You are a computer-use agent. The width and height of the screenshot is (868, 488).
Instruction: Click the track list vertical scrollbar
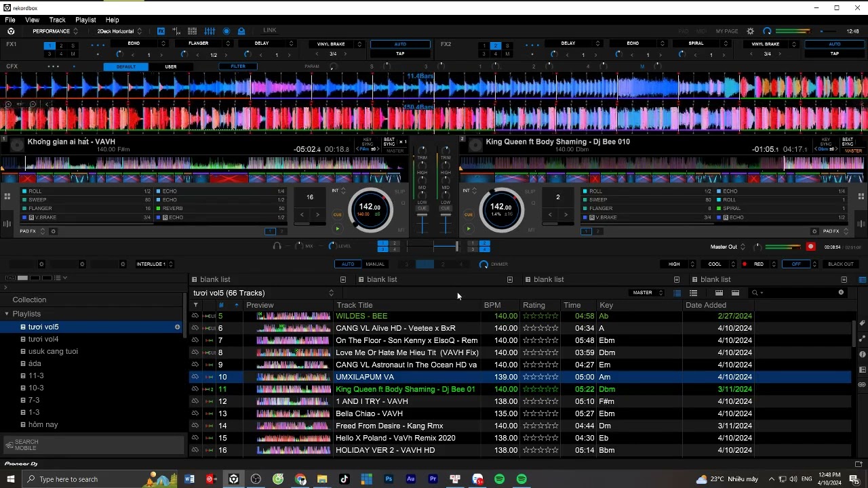tap(854, 333)
